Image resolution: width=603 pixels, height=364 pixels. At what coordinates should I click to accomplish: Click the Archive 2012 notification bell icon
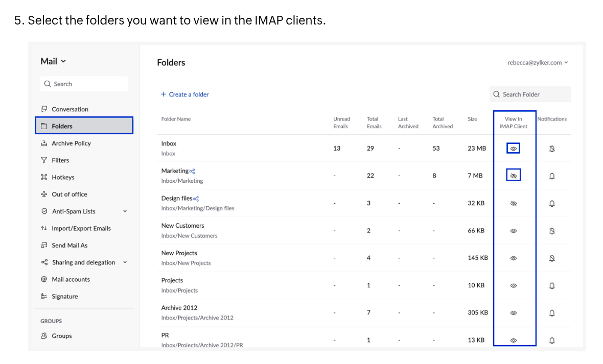click(552, 313)
